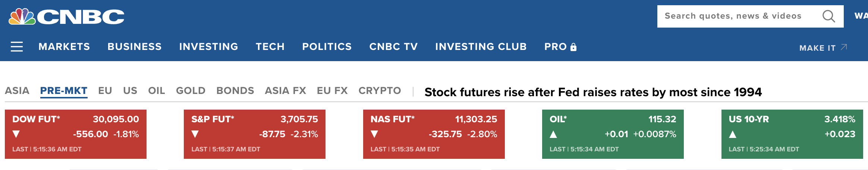Click the US 10-YR up triangle

[733, 134]
